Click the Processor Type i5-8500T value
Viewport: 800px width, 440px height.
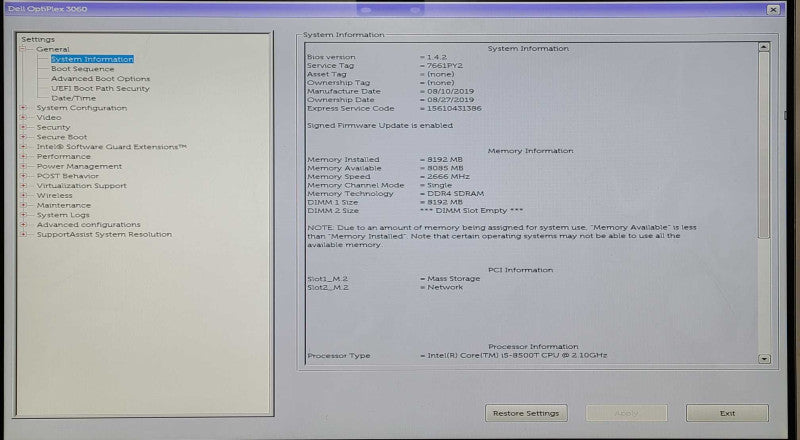[x=517, y=355]
